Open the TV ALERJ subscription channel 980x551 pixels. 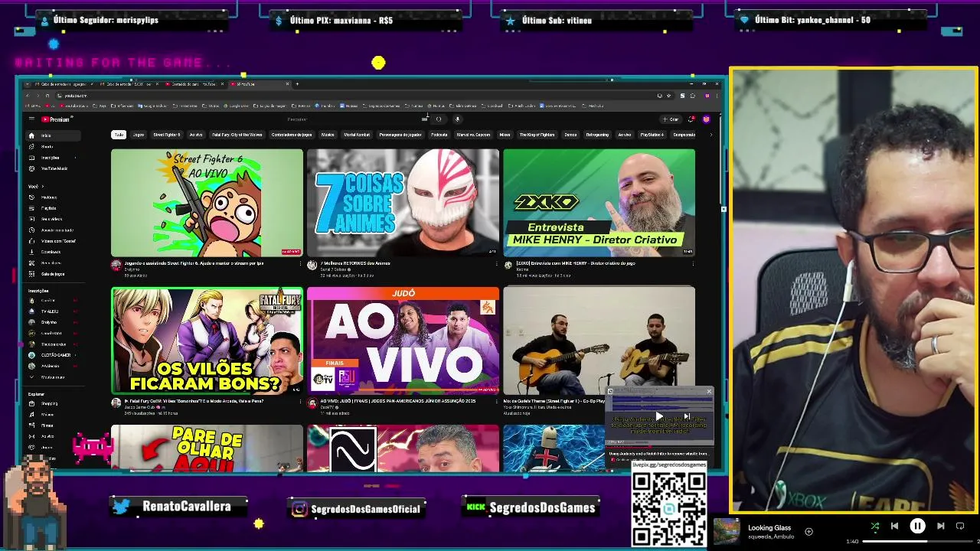54,311
